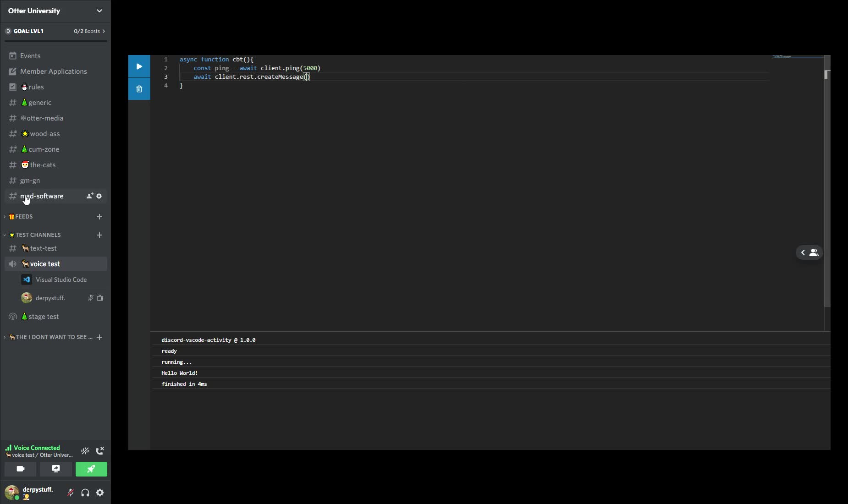Launch an activity with the green rocket button

[x=91, y=469]
